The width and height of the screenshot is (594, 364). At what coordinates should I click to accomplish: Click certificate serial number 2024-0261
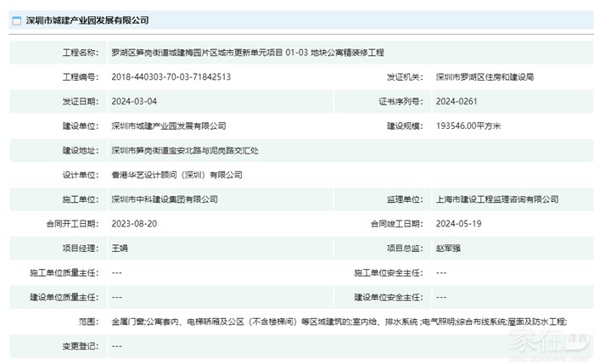tap(456, 101)
